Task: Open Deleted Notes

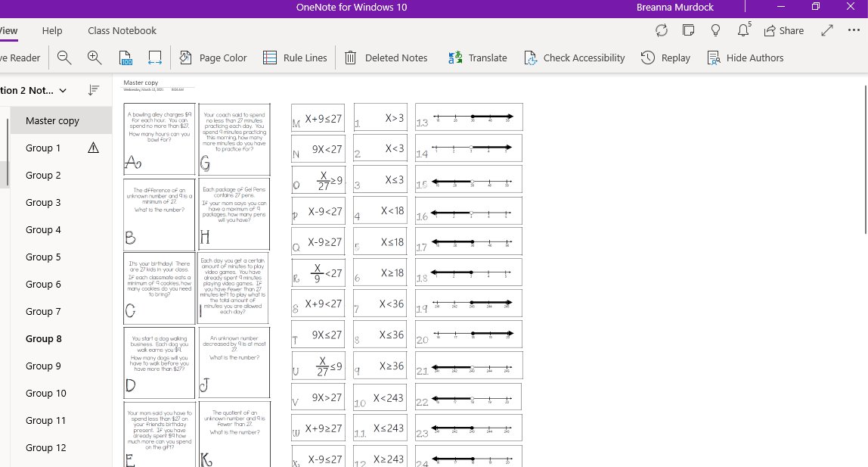Action: [386, 58]
